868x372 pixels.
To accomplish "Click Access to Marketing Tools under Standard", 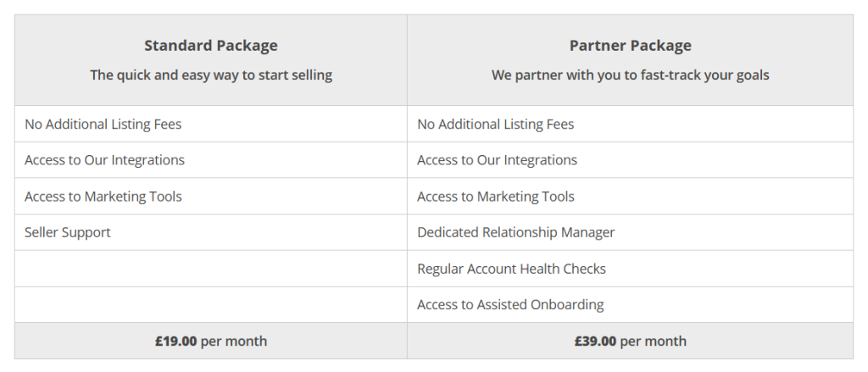I will 103,197.
